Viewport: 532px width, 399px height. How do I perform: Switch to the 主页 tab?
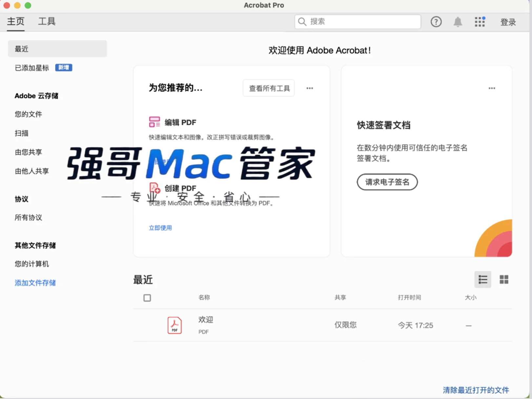pos(16,22)
